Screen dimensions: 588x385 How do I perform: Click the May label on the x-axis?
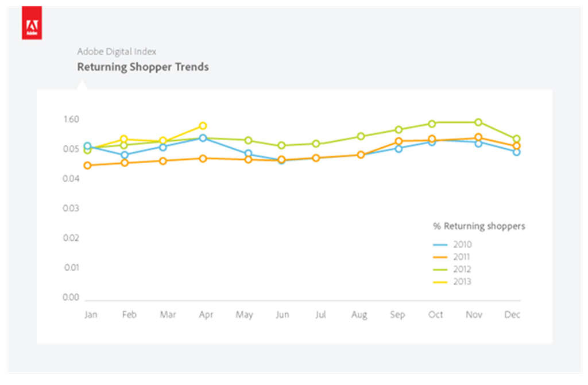click(x=244, y=315)
